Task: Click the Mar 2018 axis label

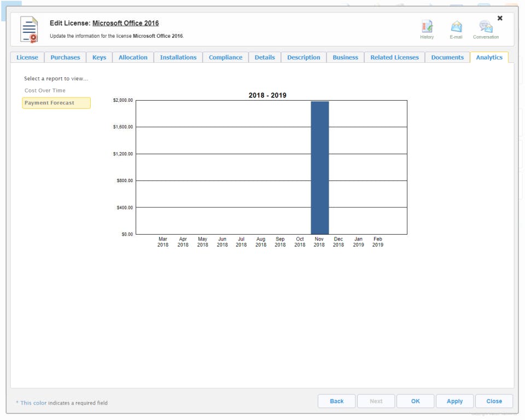Action: point(163,242)
